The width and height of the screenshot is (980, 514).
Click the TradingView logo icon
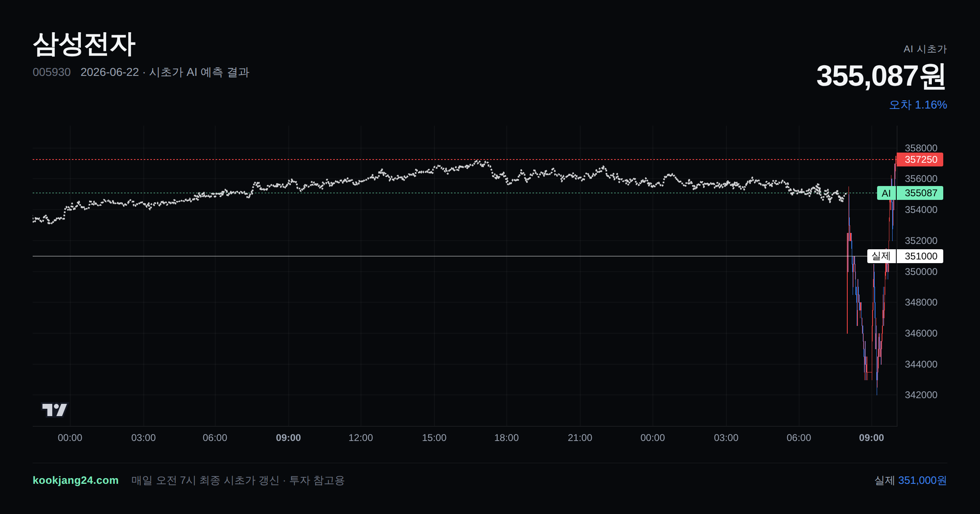point(54,410)
